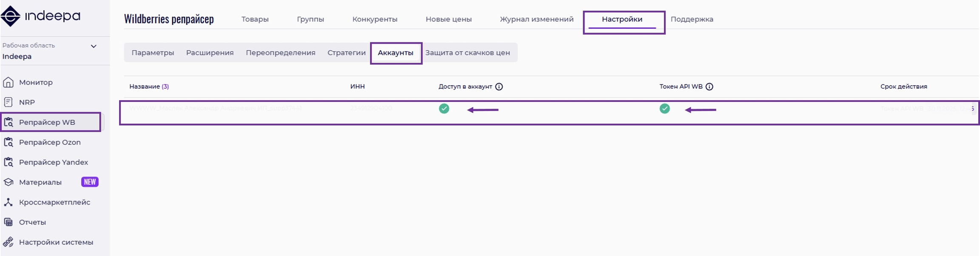Expand the Рабочая область workspace dropdown
Image resolution: width=980 pixels, height=256 pixels.
point(94,46)
